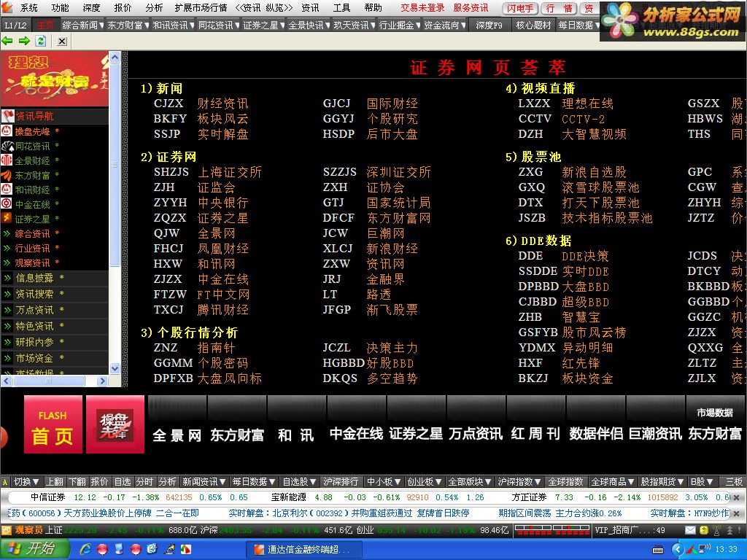Open the 新浪财经 link

point(392,248)
